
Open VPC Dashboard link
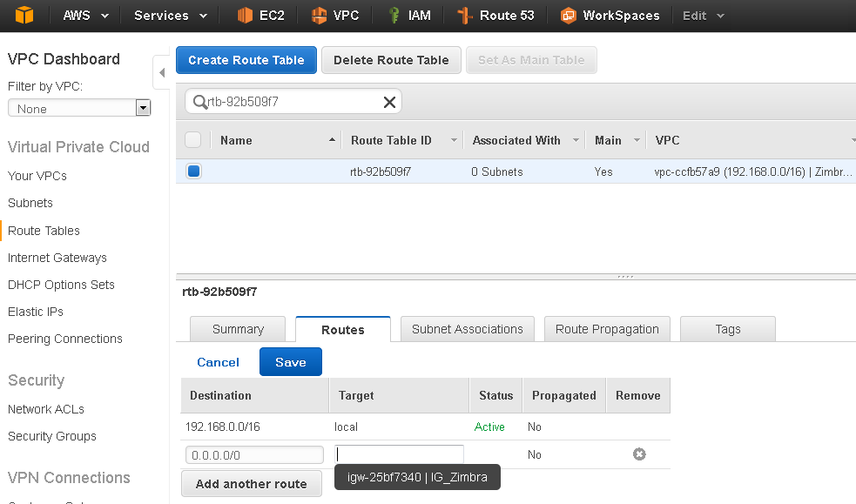click(x=64, y=59)
